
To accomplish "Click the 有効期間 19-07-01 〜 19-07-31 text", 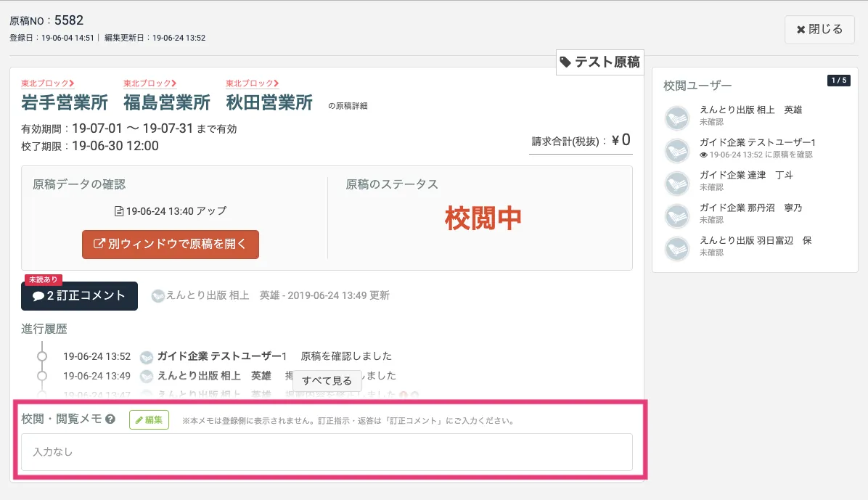I will point(129,128).
